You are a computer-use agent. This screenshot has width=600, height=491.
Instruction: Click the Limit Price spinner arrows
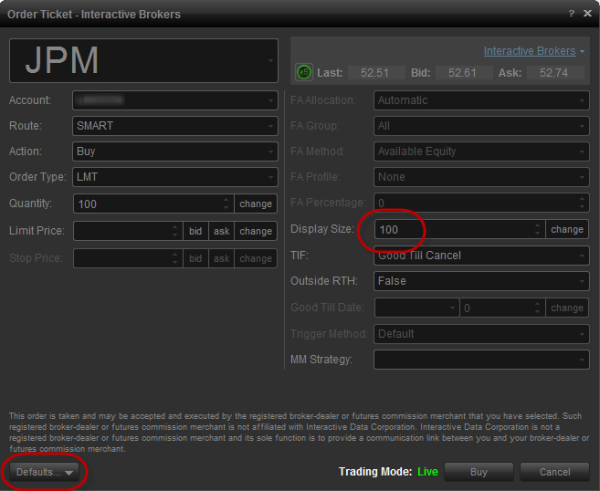point(175,231)
